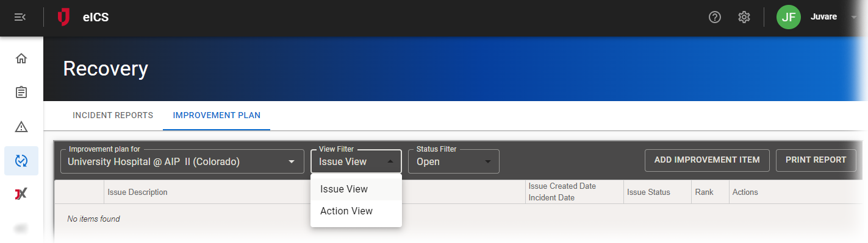Click the Issue Status column header
868x243 pixels.
[x=648, y=192]
